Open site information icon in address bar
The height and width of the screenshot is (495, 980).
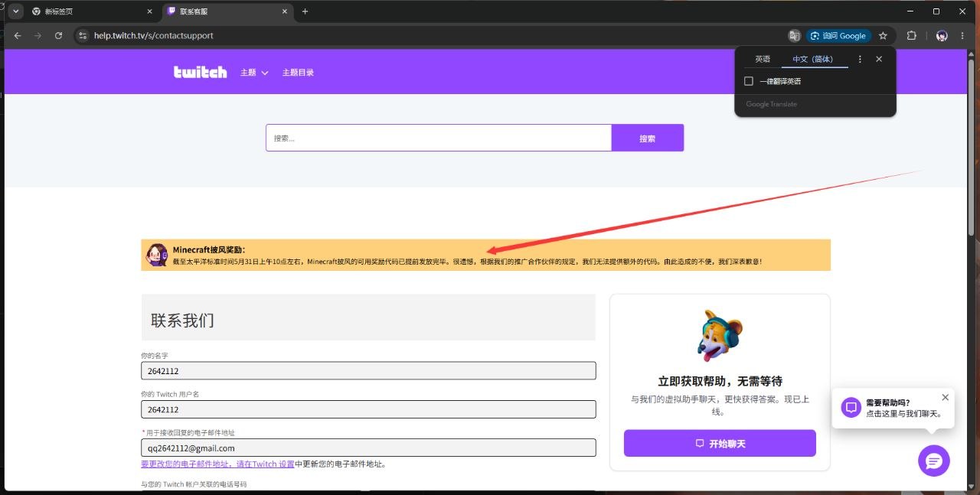(x=83, y=35)
